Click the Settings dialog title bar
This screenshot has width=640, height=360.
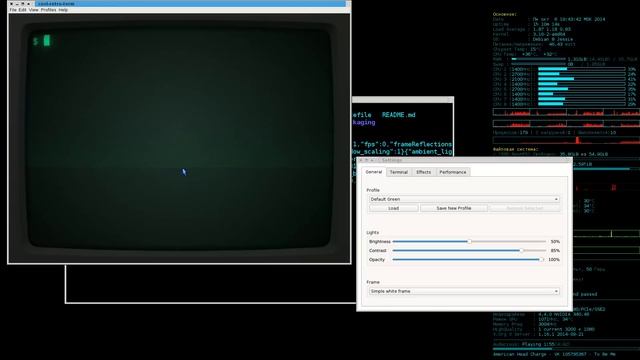click(464, 160)
